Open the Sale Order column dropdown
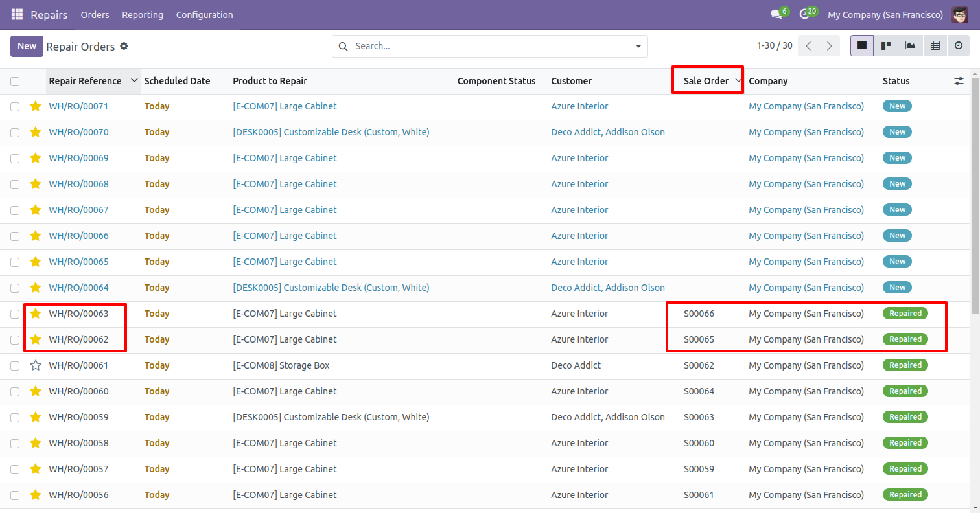The image size is (980, 513). point(738,81)
